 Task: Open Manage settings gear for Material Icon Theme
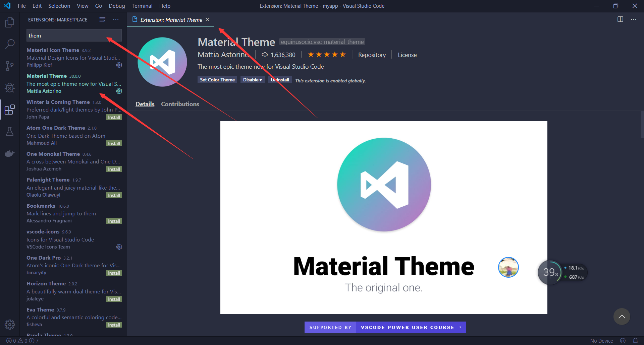(119, 65)
